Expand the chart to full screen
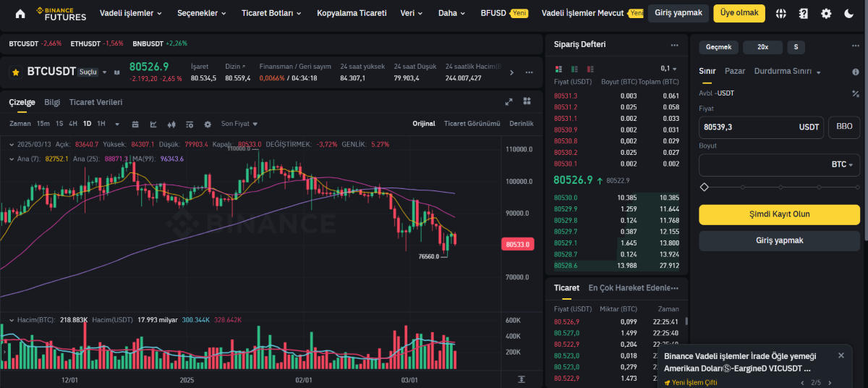The width and height of the screenshot is (868, 388). [509, 102]
